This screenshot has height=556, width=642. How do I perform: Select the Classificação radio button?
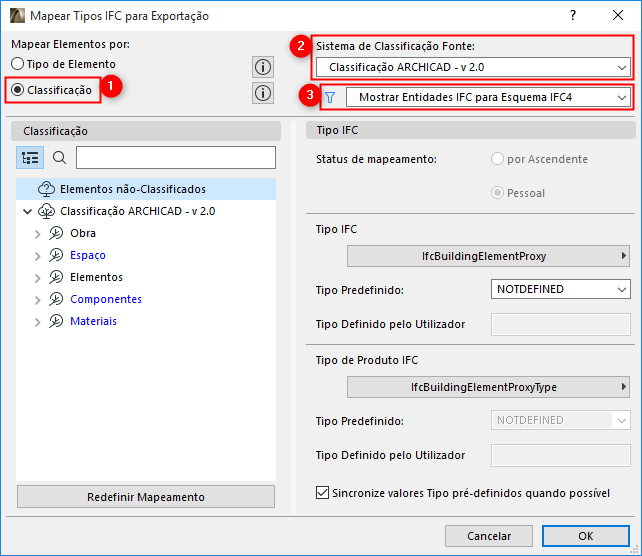(18, 90)
